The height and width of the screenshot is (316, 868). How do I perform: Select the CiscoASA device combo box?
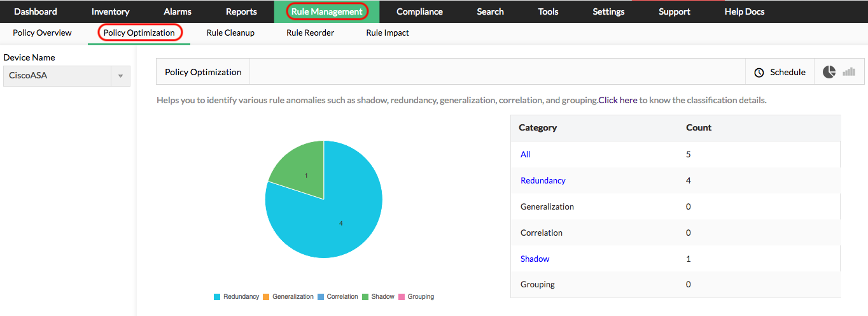coord(57,76)
